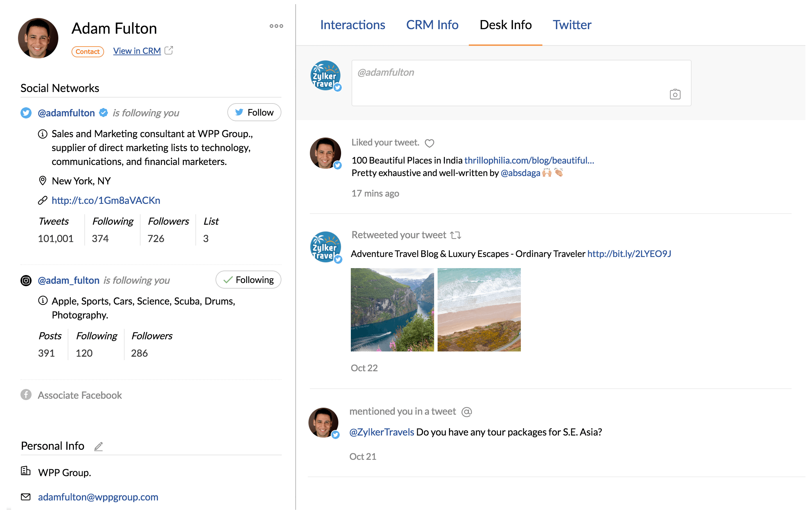Click the Instagram Posts count 391
Viewport: 812px width, 514px height.
tap(46, 353)
